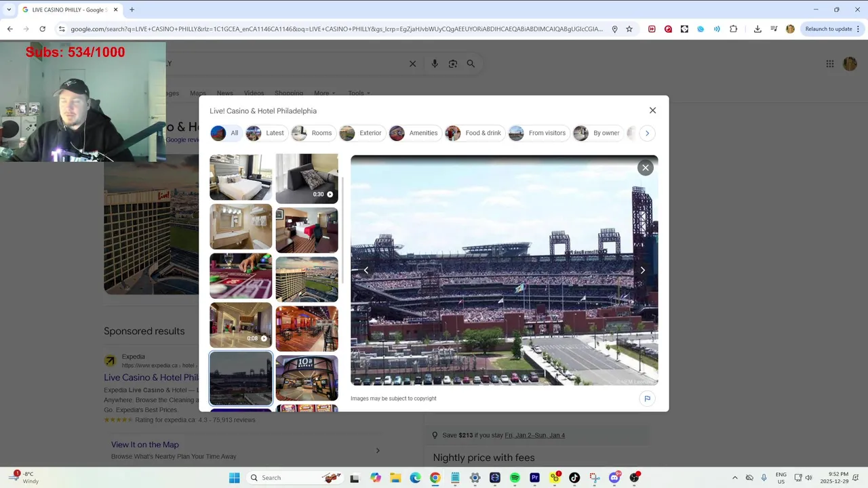The width and height of the screenshot is (868, 488).
Task: Select the Food & drink photo category
Action: coord(474,133)
